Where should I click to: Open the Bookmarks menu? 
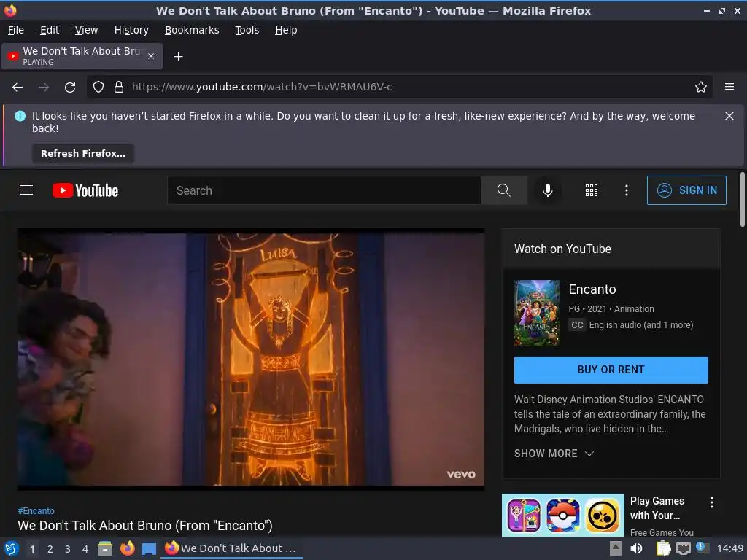(192, 30)
